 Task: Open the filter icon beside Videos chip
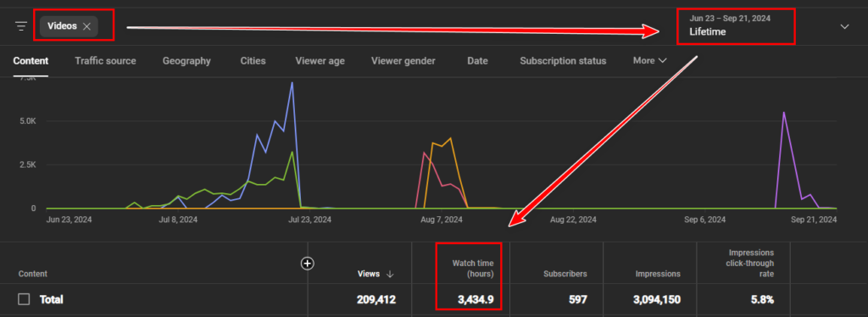tap(21, 26)
